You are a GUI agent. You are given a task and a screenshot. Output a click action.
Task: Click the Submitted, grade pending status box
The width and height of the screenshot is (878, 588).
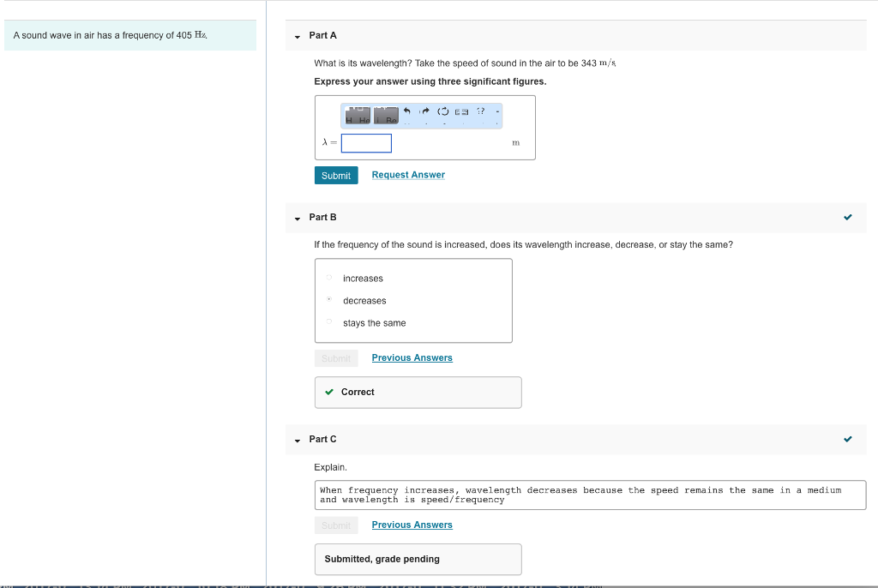coord(418,559)
